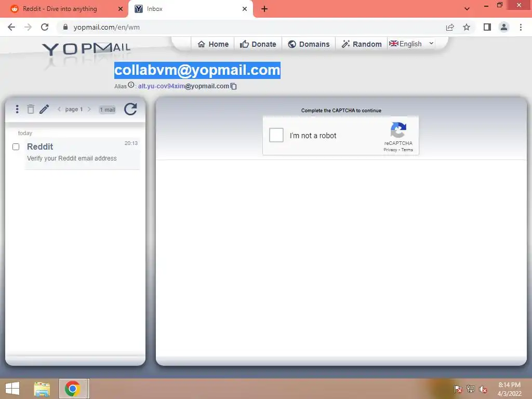Screen dimensions: 532x399
Task: Expand Chrome tab search chevron
Action: coord(467,9)
